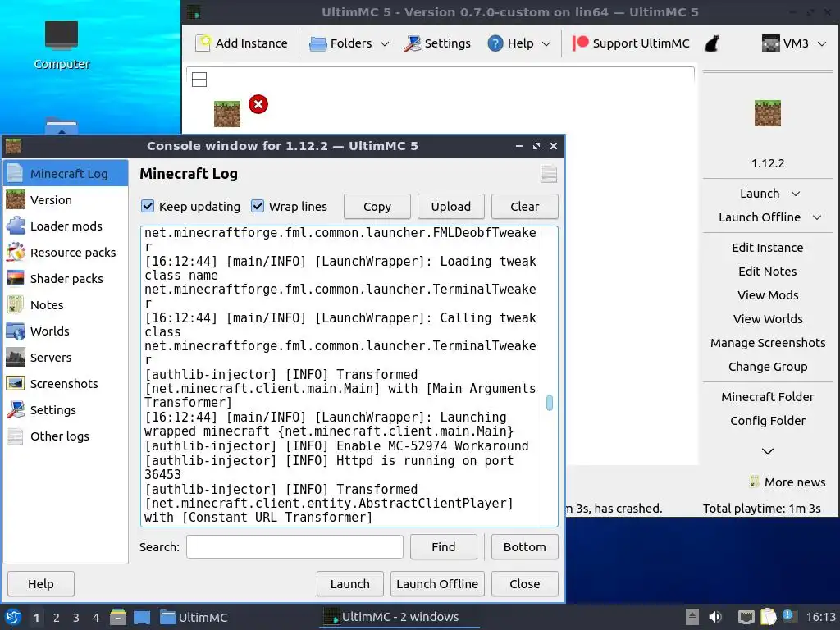Open the Shader packs page
This screenshot has width=840, height=630.
[x=66, y=279]
